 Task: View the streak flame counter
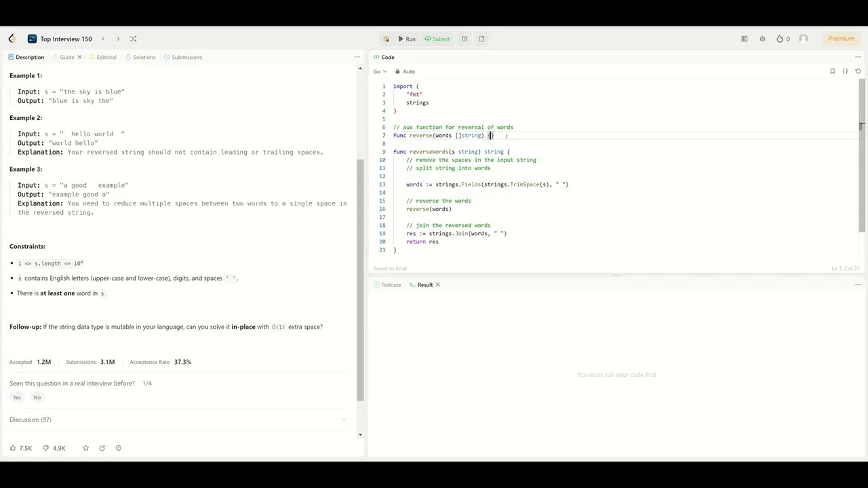point(783,39)
